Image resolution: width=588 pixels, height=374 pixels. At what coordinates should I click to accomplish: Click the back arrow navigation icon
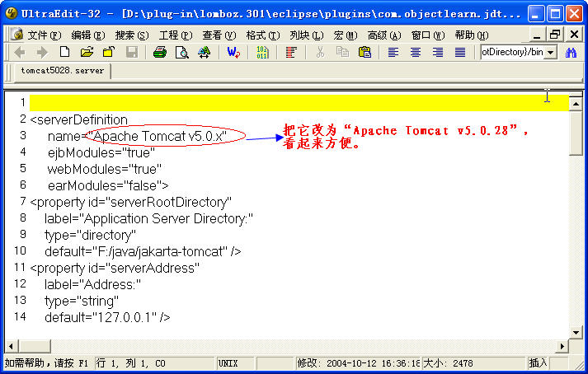tap(20, 52)
